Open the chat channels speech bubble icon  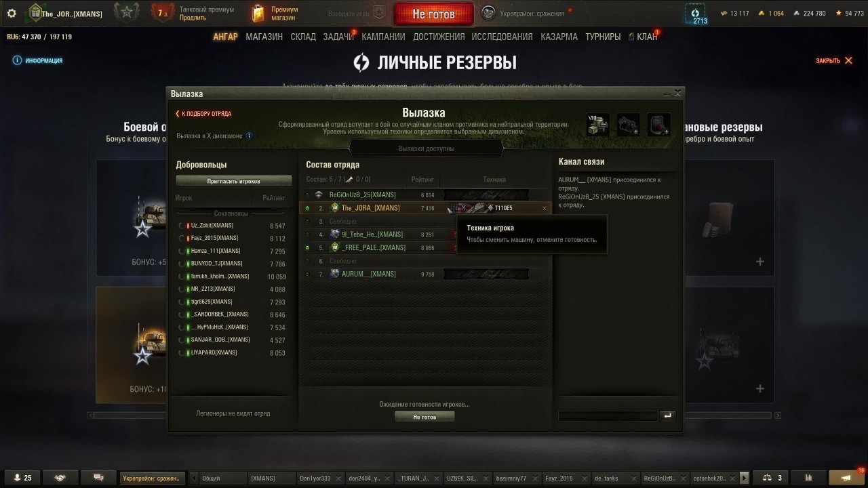tap(98, 478)
